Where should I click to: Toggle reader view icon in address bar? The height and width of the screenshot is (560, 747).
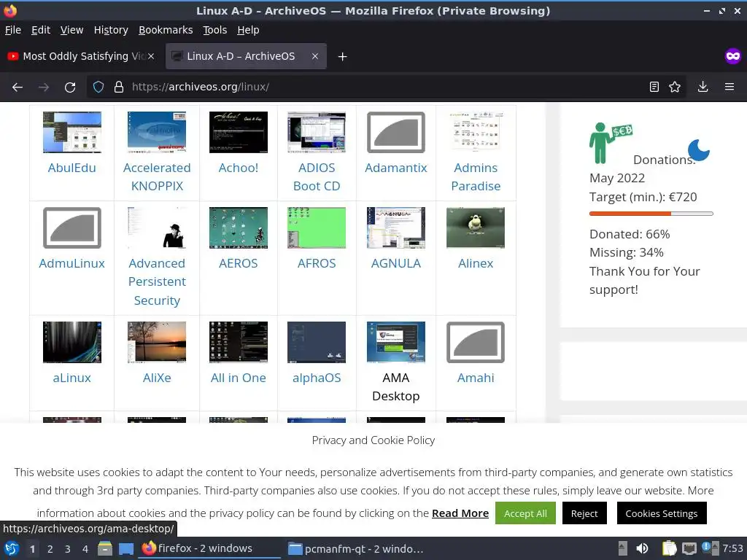coord(654,87)
